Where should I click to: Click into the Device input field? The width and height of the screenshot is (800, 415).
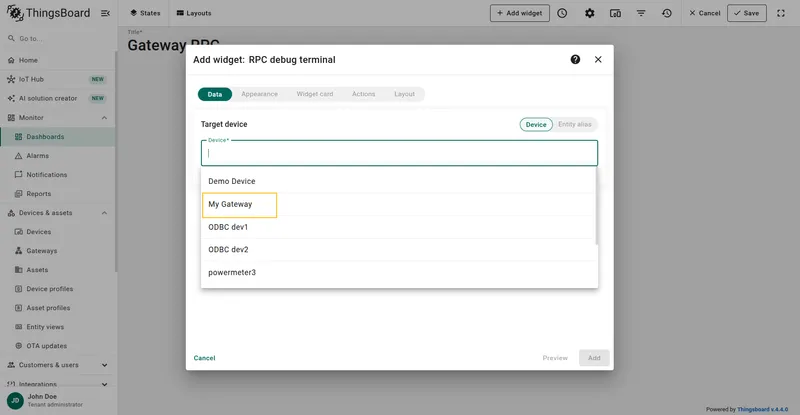(399, 153)
